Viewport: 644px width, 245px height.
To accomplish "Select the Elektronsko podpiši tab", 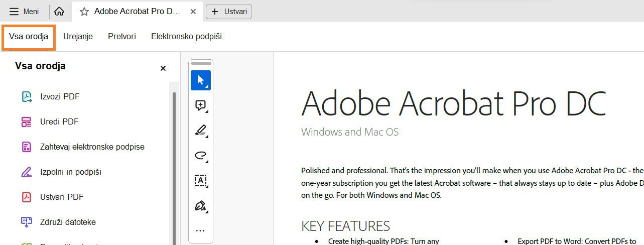I will click(x=186, y=37).
